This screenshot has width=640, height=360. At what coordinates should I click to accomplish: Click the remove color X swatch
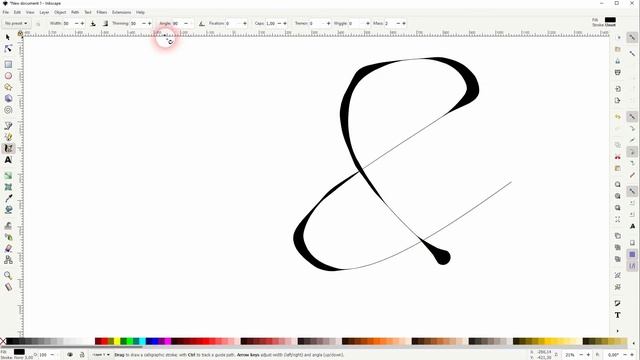tap(3, 341)
